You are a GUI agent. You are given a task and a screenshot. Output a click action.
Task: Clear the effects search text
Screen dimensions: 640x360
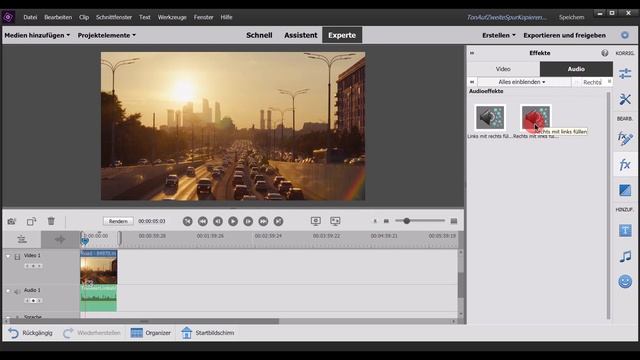609,82
